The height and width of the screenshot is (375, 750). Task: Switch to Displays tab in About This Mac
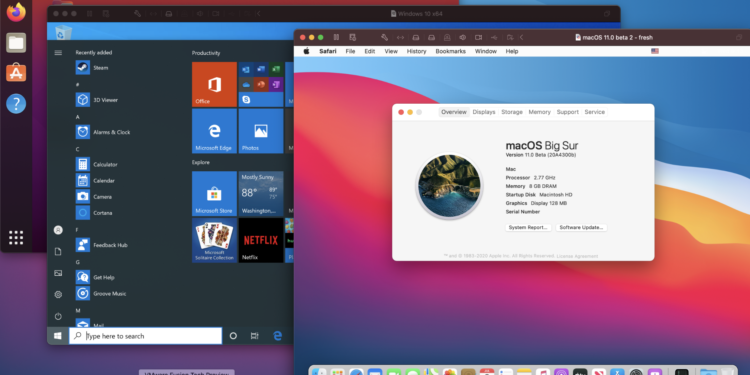pyautogui.click(x=484, y=112)
